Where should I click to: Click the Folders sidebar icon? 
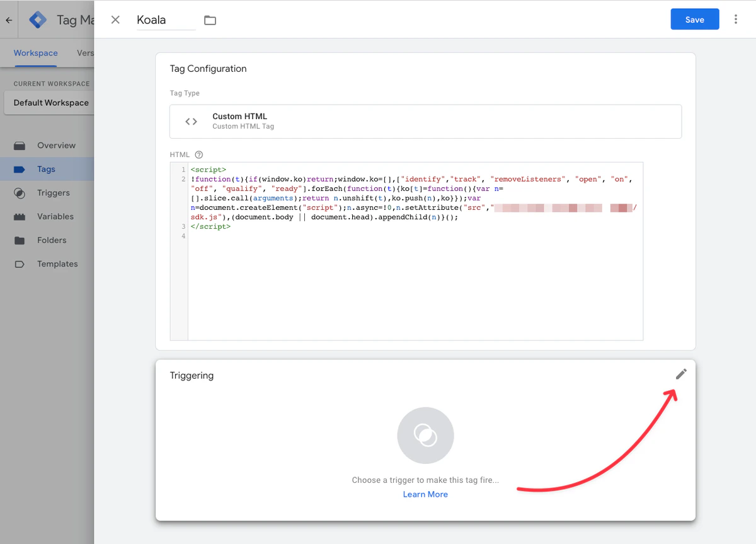20,240
